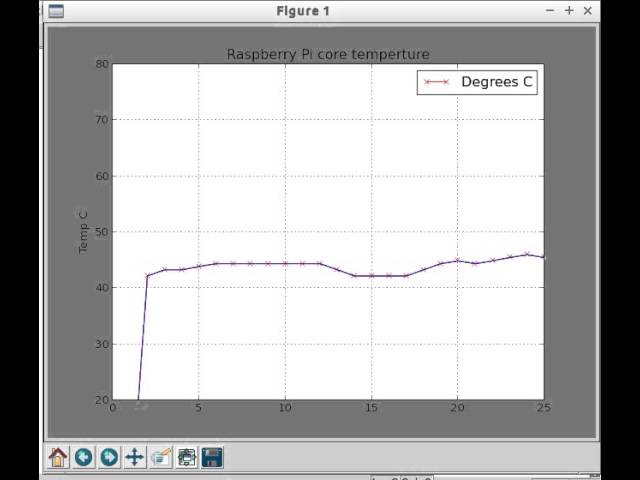The width and height of the screenshot is (640, 480).
Task: Minimize the Figure 1 window
Action: point(550,11)
